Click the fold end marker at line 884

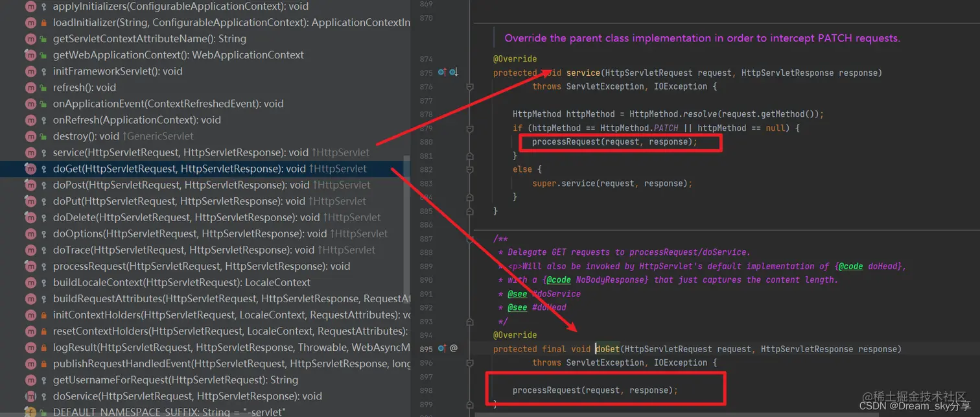(x=470, y=197)
